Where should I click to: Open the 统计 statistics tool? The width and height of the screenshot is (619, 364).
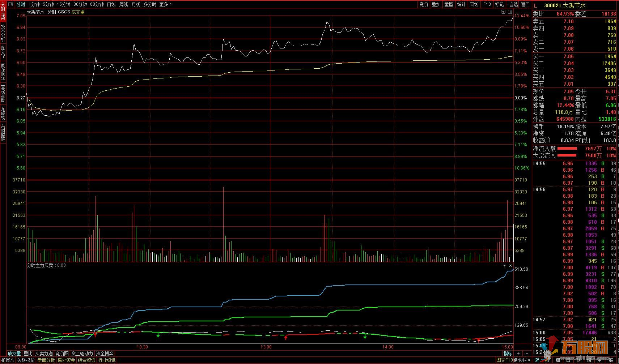462,4
